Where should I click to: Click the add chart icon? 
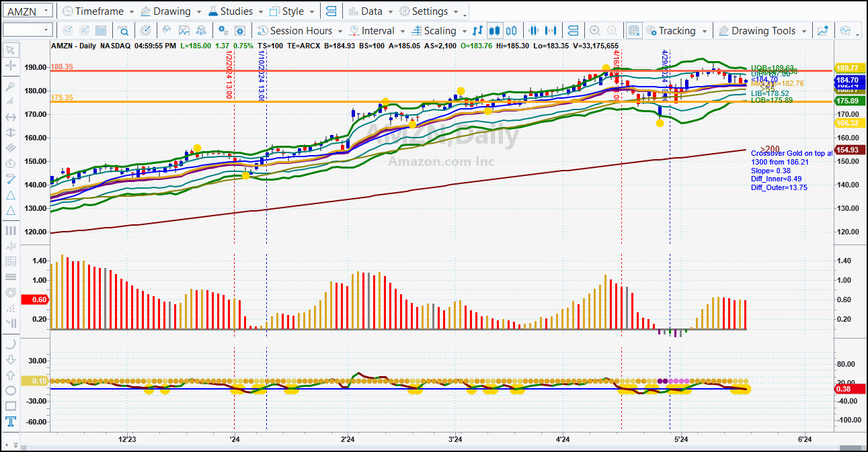(x=822, y=30)
